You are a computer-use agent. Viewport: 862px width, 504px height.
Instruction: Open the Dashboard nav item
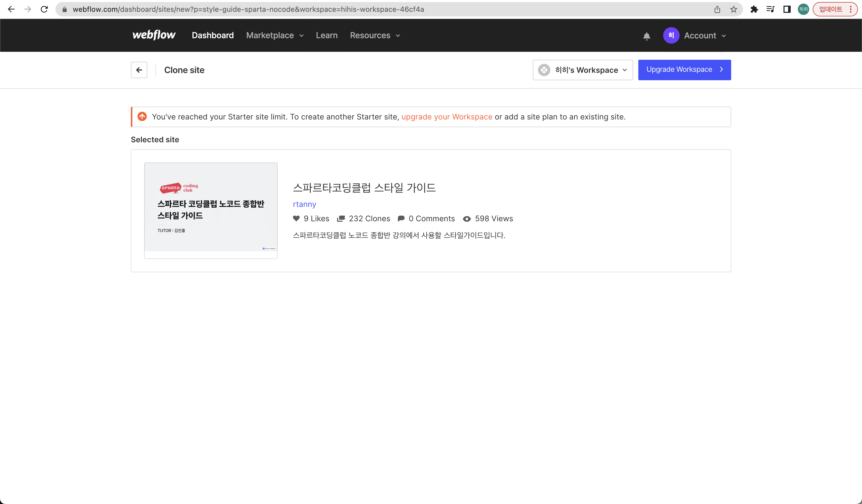coord(213,35)
